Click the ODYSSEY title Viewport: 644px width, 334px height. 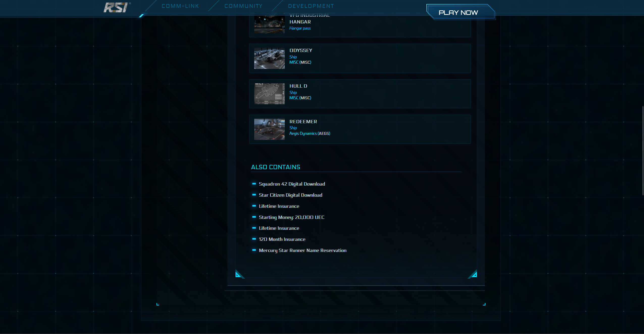[x=301, y=50]
